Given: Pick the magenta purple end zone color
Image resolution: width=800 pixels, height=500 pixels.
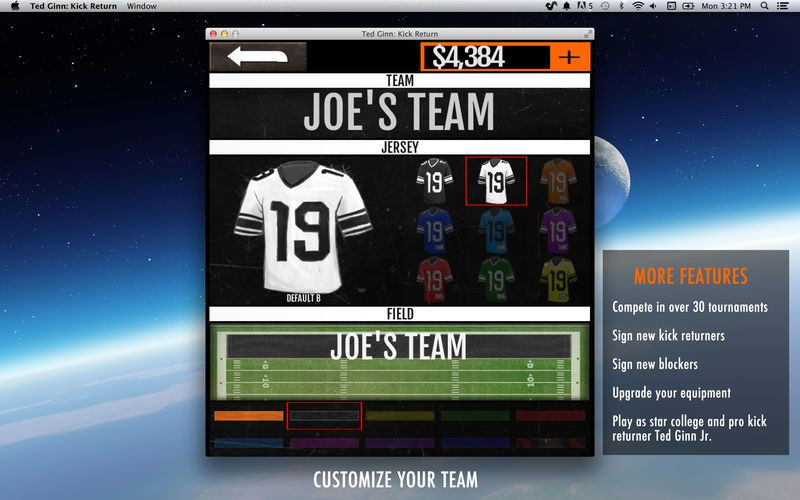Looking at the screenshot, I should click(x=324, y=443).
